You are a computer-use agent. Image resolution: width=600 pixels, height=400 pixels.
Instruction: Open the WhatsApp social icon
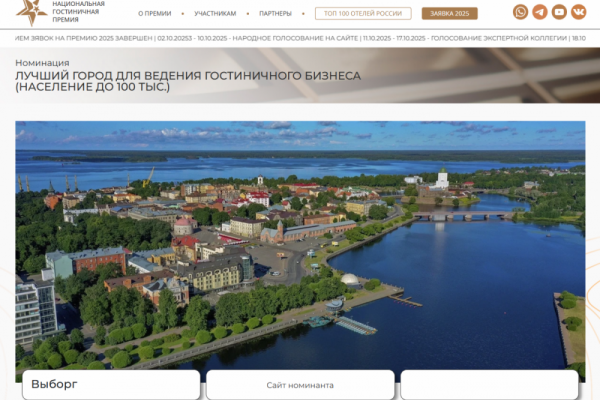[x=520, y=12]
